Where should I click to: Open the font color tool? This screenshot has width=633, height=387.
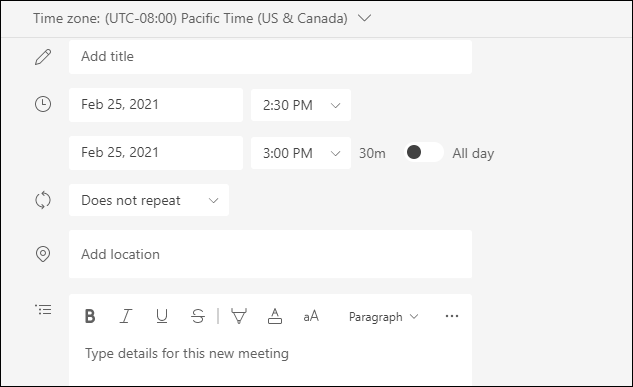[x=275, y=316]
